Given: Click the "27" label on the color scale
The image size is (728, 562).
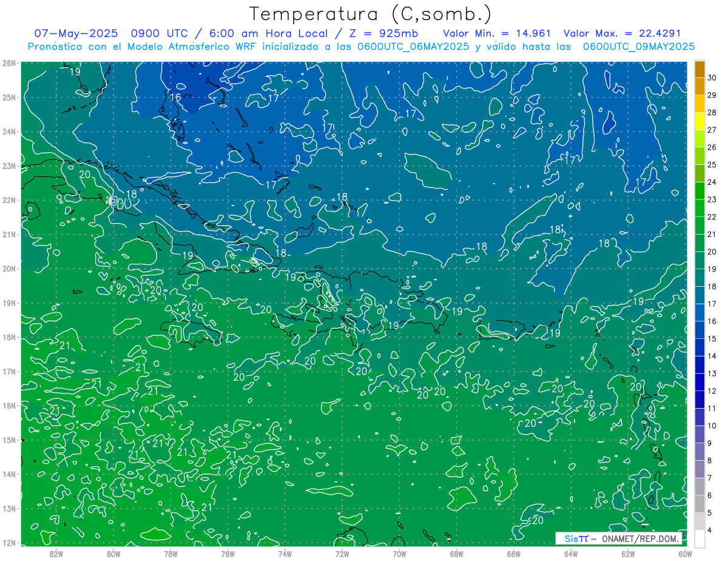Looking at the screenshot, I should point(712,130).
